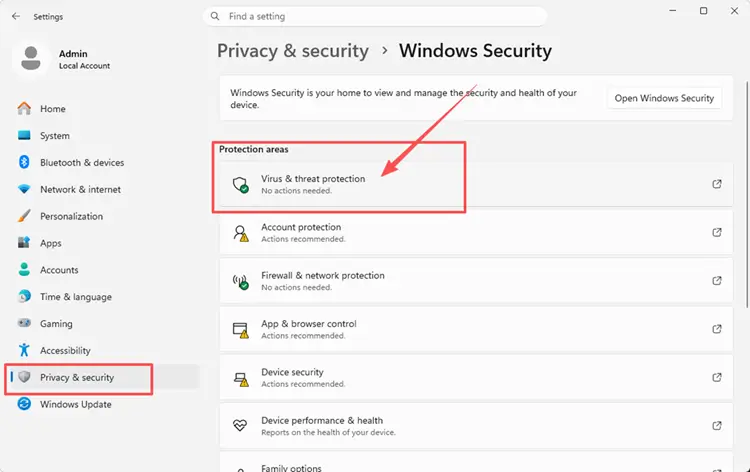The height and width of the screenshot is (472, 750).
Task: Click the Personalization paintbrush icon
Action: pos(24,216)
